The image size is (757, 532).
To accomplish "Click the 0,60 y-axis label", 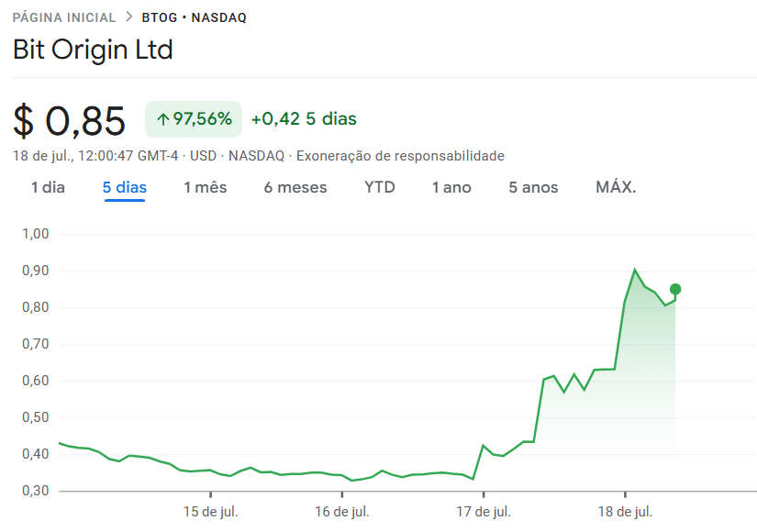I will tap(36, 381).
